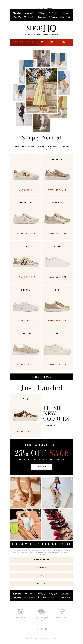Open the Pink Inc brand logo at top
Viewport: 83px width, 644px height.
click(x=65, y=13)
